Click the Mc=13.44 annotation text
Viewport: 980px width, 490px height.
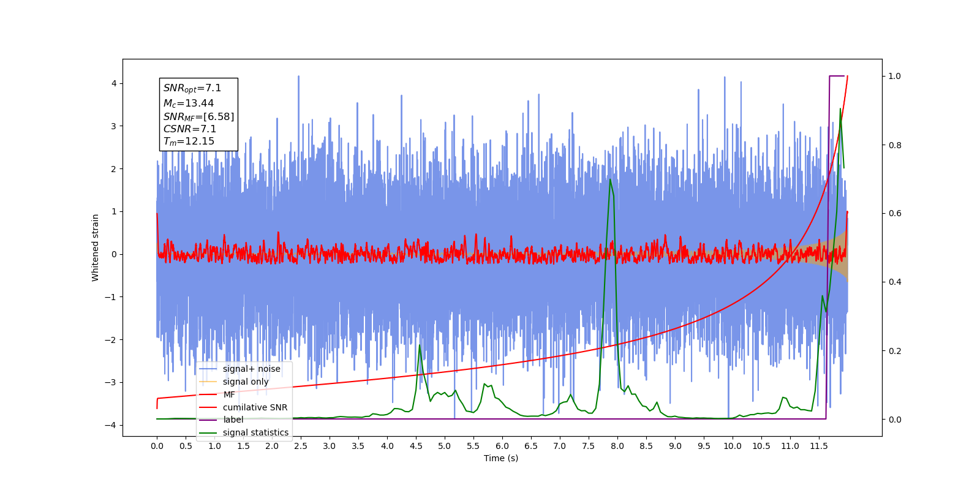click(188, 104)
